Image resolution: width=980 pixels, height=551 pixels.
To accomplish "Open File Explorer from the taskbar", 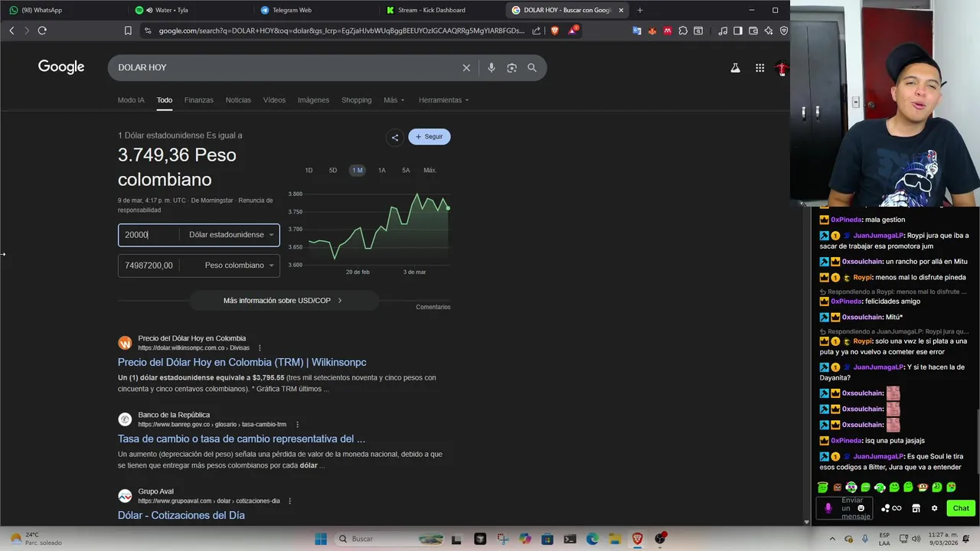I will pos(615,539).
